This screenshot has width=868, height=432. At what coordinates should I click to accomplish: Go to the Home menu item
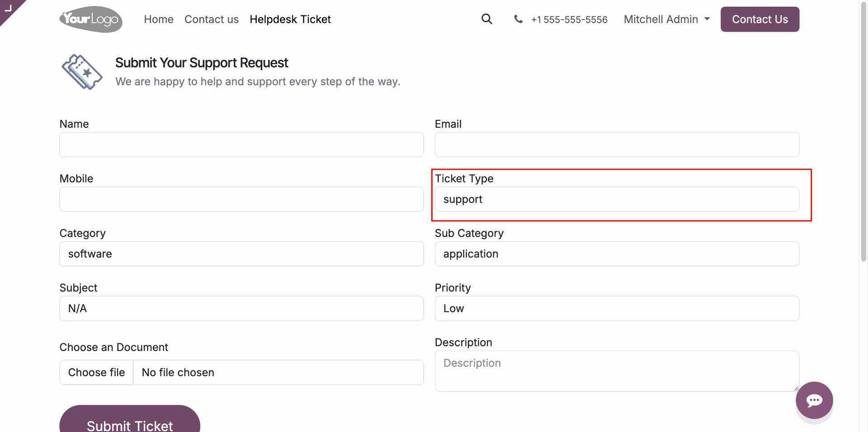tap(159, 19)
